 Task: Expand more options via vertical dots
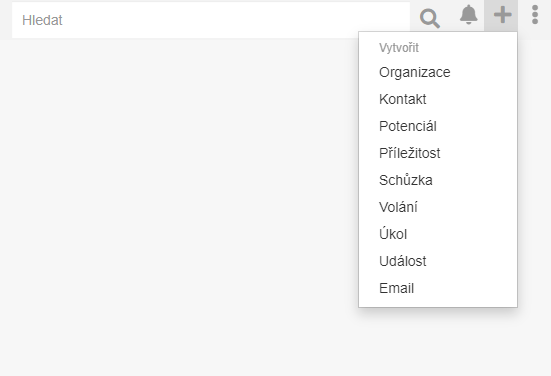tap(535, 15)
